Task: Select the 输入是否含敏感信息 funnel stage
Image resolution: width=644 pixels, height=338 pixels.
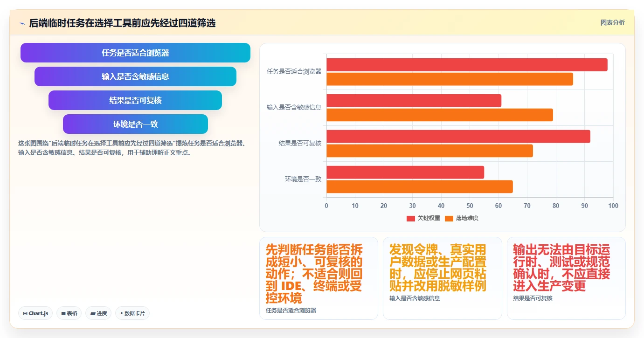Action: tap(135, 76)
